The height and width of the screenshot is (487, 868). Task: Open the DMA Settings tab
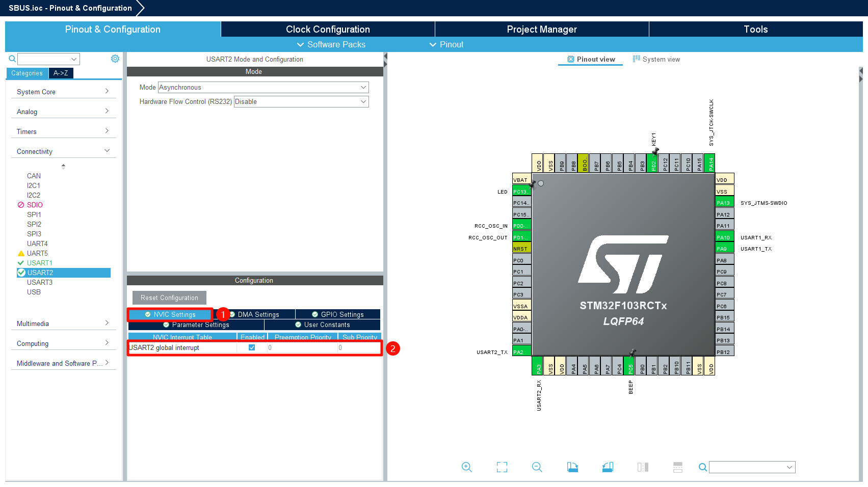[x=254, y=314]
